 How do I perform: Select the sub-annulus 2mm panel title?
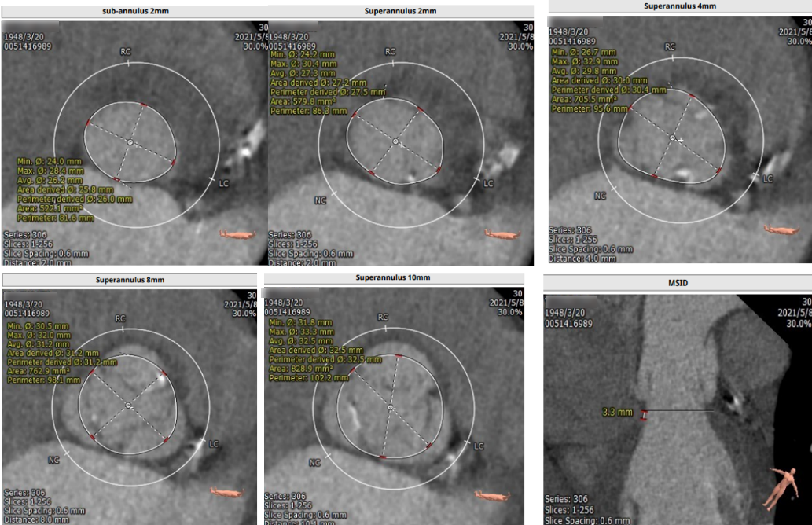click(x=135, y=11)
